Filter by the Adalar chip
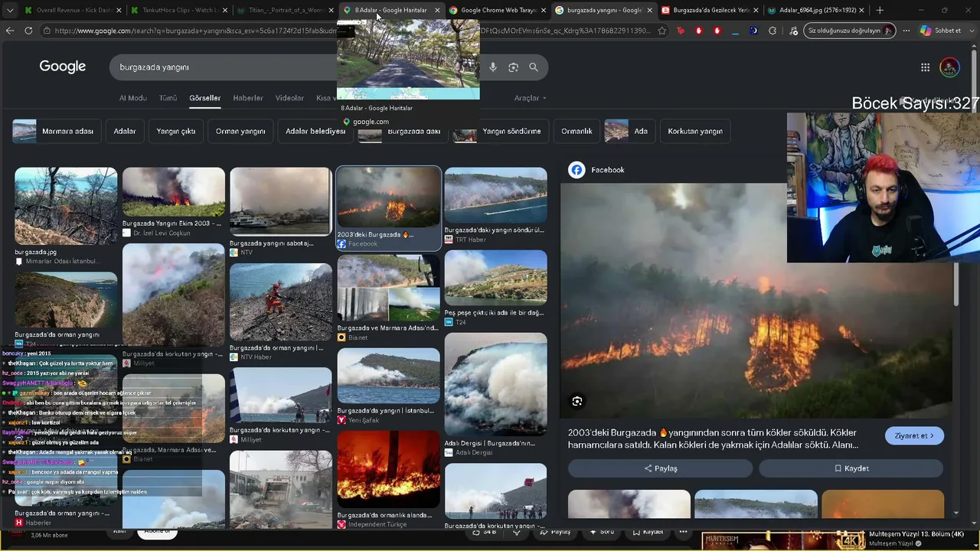Image resolution: width=980 pixels, height=551 pixels. 125,131
